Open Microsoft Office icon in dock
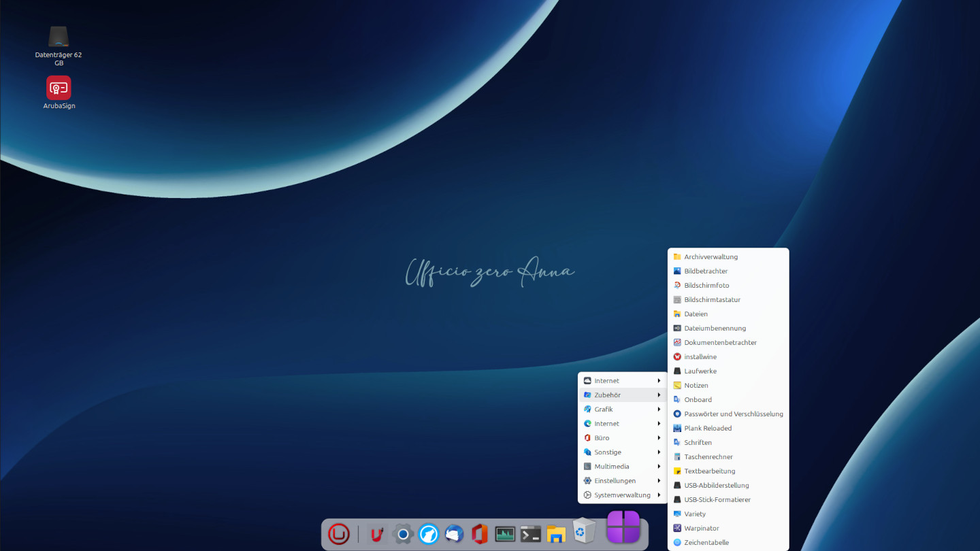 pos(479,534)
